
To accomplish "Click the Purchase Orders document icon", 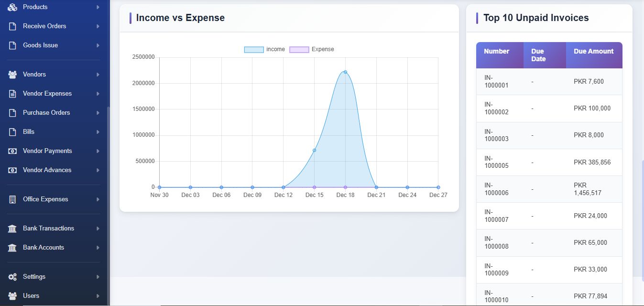I will point(12,113).
